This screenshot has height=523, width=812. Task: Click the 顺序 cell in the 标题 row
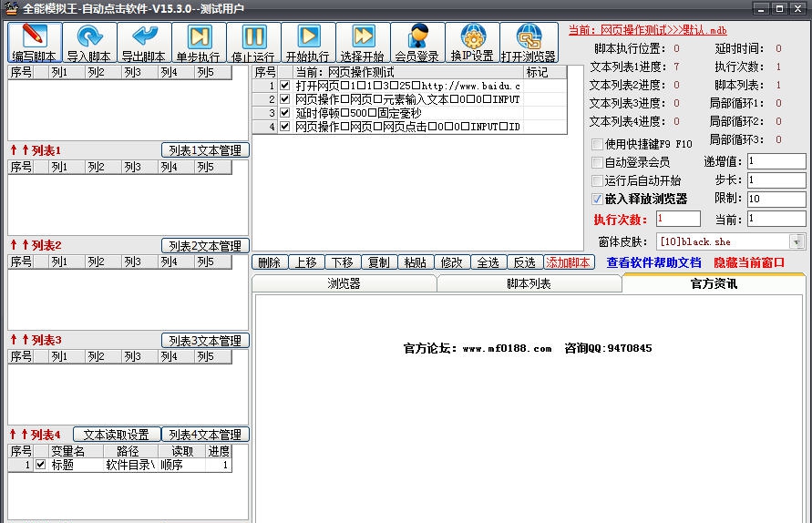tap(181, 465)
